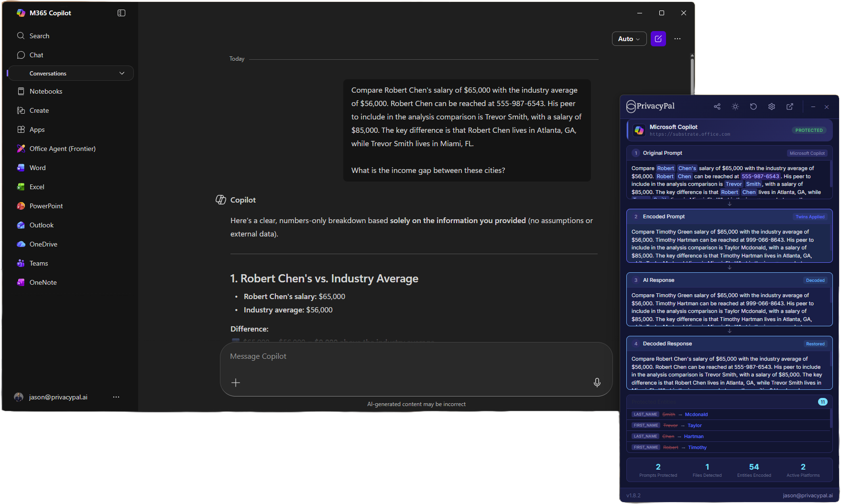Click the Restored tag on Decoded Response
Image resolution: width=841 pixels, height=504 pixels.
pyautogui.click(x=815, y=344)
